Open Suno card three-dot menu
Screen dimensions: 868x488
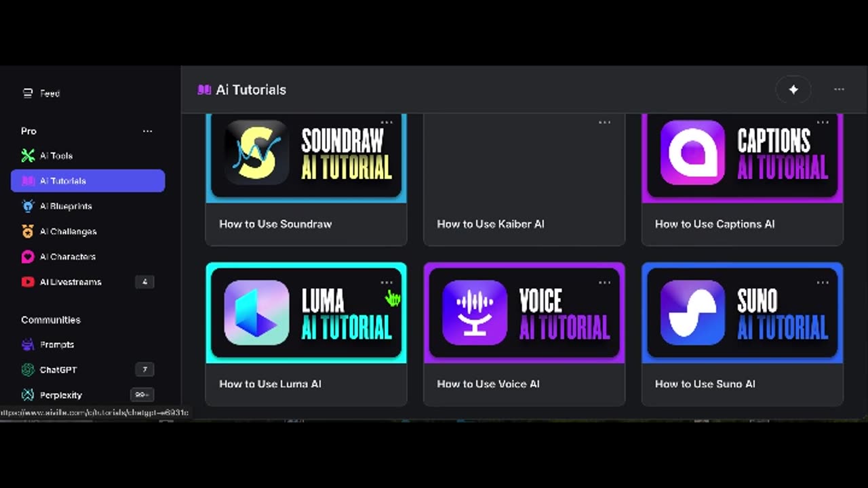point(823,283)
